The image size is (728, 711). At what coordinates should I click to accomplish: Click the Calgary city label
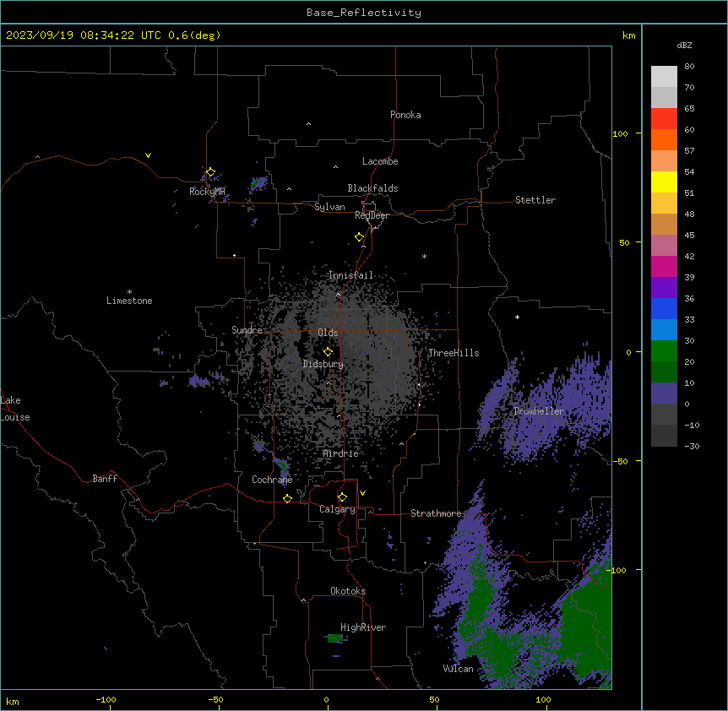[x=337, y=509]
